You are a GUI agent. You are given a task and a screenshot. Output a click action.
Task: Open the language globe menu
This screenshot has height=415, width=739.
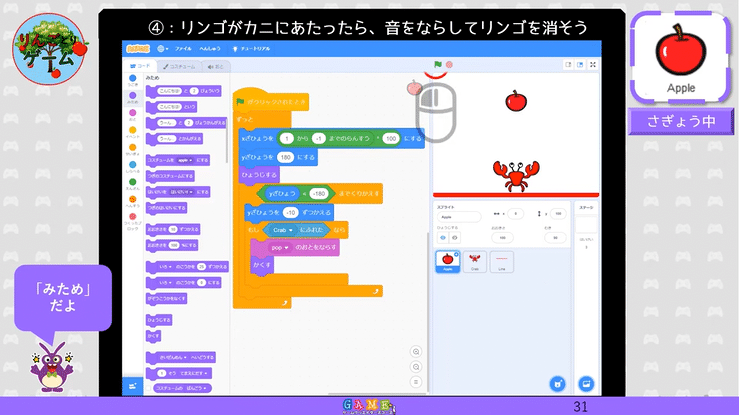click(162, 48)
